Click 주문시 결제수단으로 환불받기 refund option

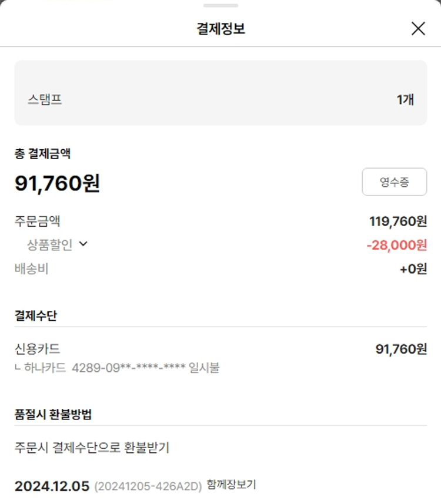[x=92, y=448]
